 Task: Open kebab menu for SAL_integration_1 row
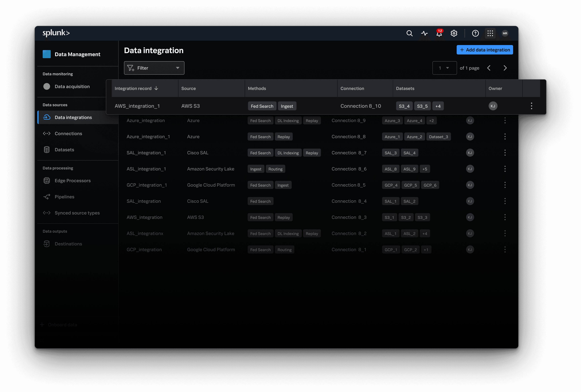click(x=505, y=153)
